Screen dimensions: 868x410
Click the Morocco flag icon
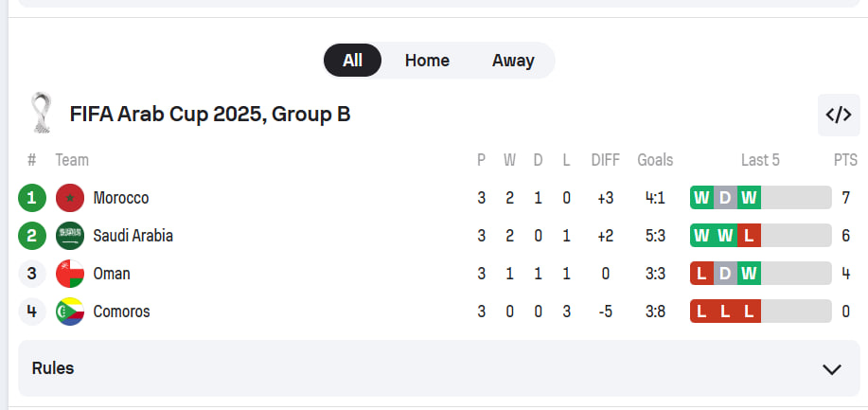[x=70, y=198]
